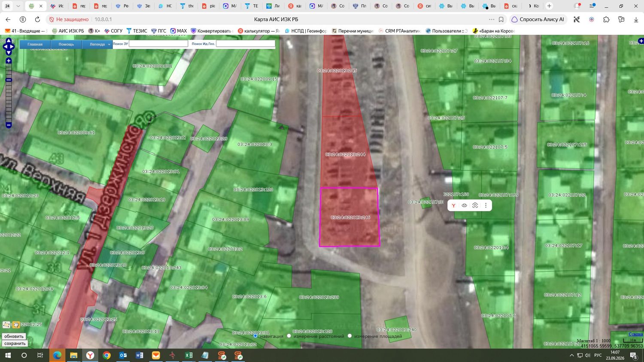Open a new browser tab
This screenshot has height=362, width=644.
[x=549, y=6]
